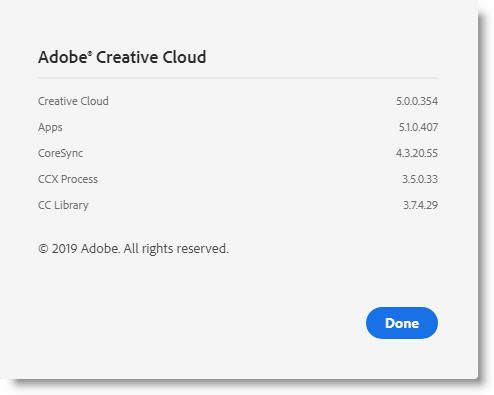494x395 pixels.
Task: Click the horizontal divider under the title
Action: pos(238,78)
